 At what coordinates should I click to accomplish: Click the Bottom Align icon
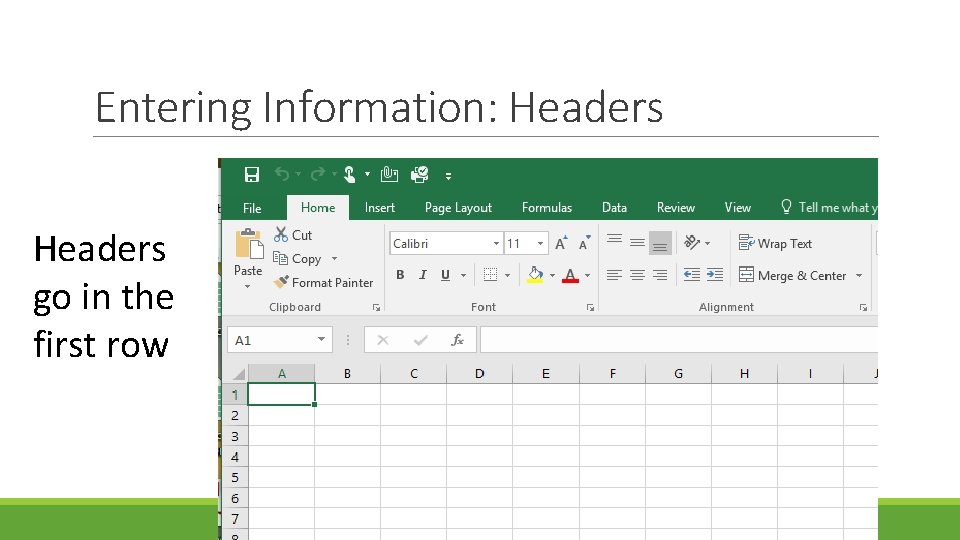[x=660, y=242]
